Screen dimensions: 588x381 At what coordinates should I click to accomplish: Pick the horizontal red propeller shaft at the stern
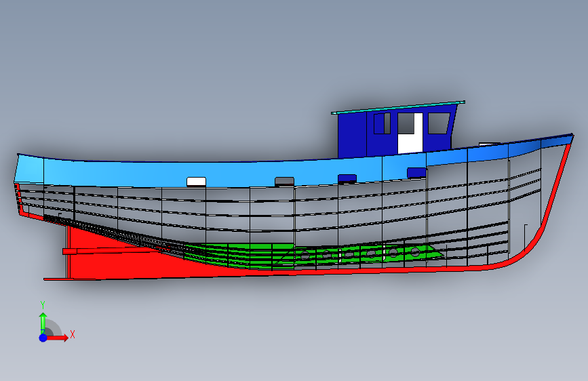click(x=113, y=251)
